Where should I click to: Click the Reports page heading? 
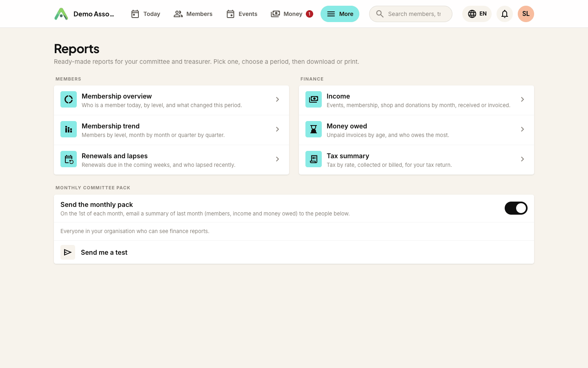pyautogui.click(x=77, y=49)
